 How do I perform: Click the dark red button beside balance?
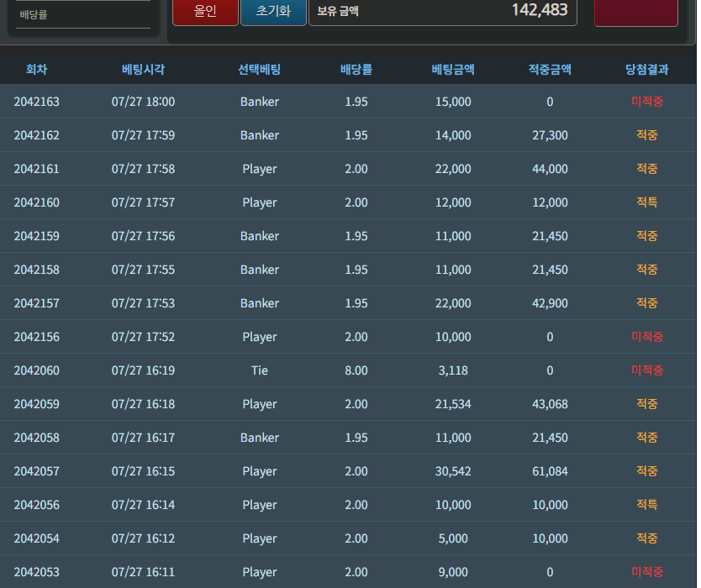pos(635,12)
